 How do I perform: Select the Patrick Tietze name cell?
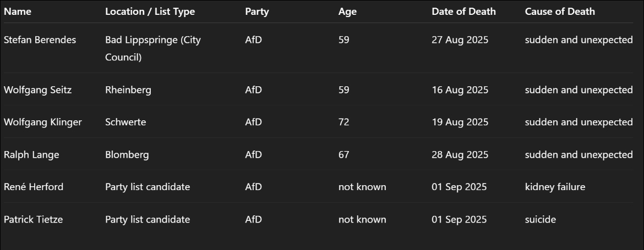point(33,220)
